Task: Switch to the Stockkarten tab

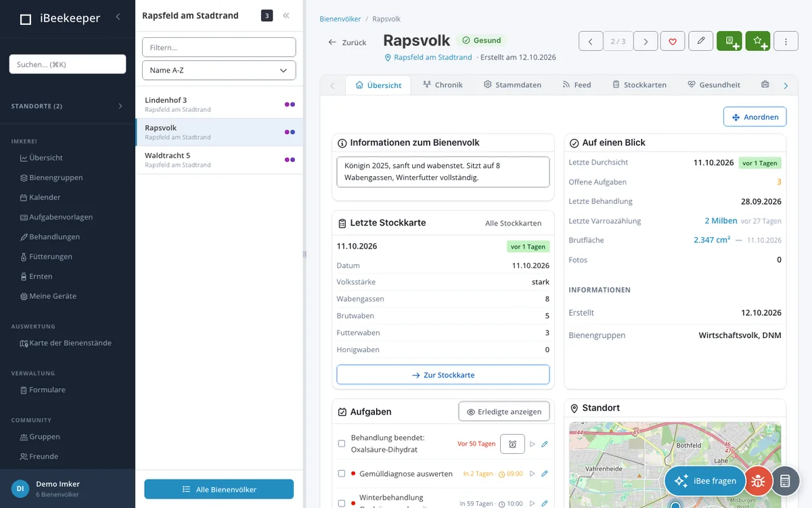Action: pyautogui.click(x=639, y=85)
